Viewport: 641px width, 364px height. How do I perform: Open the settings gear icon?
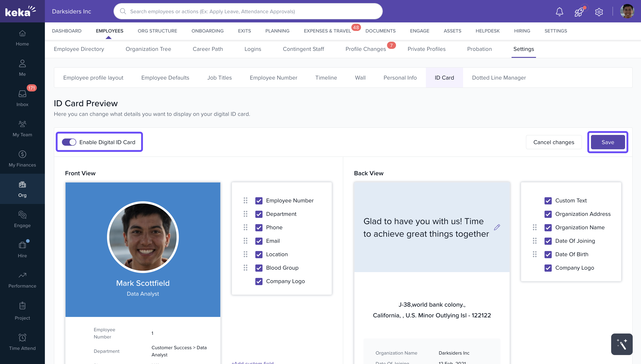(x=599, y=11)
